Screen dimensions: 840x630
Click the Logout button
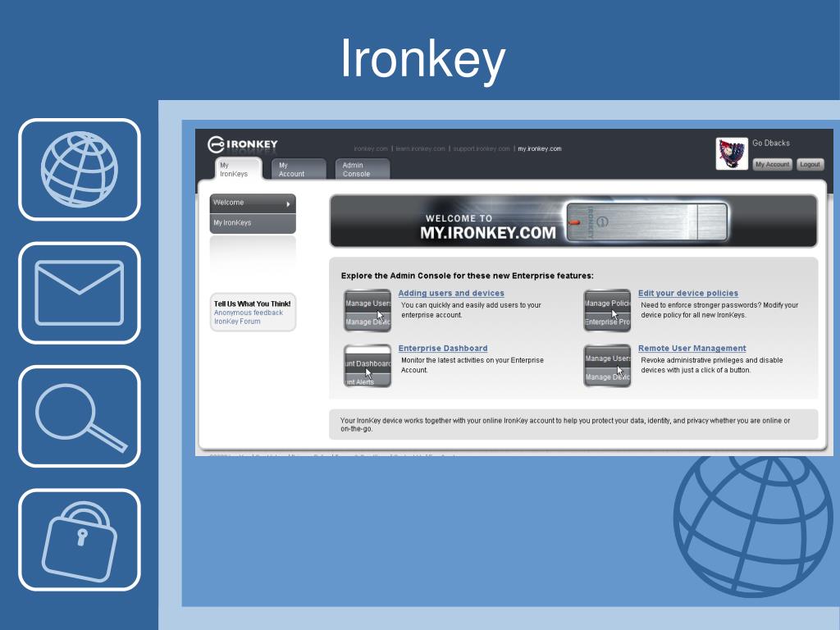(810, 164)
